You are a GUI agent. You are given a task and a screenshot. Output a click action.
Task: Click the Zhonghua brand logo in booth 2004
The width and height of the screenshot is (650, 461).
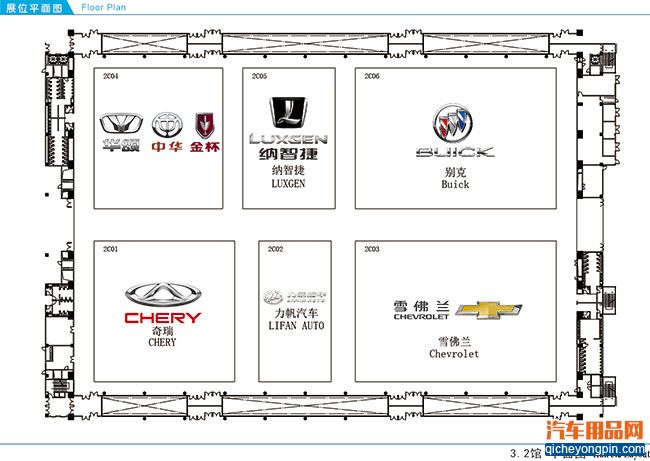(x=167, y=132)
